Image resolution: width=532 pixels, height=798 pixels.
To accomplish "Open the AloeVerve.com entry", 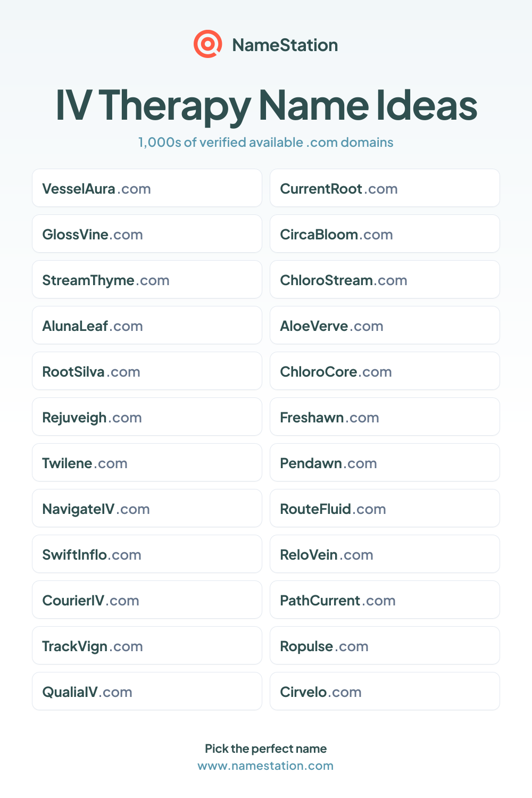I will point(385,325).
